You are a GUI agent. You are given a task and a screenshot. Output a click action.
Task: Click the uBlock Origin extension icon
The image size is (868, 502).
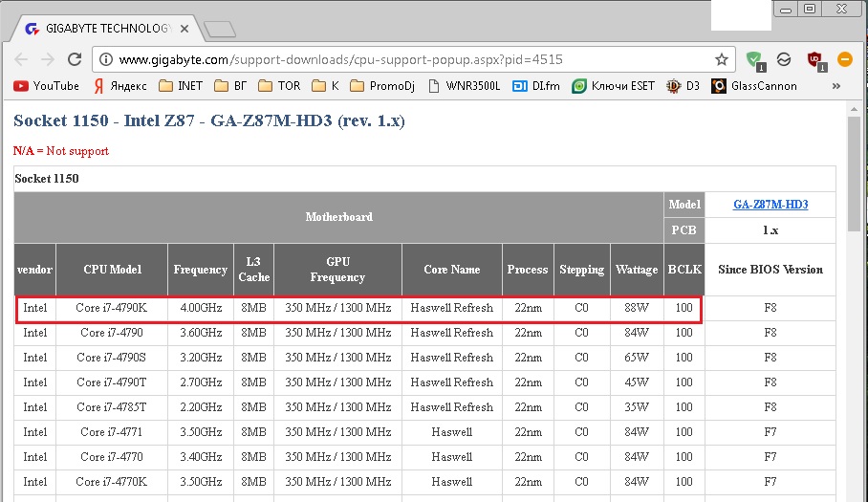coord(814,59)
